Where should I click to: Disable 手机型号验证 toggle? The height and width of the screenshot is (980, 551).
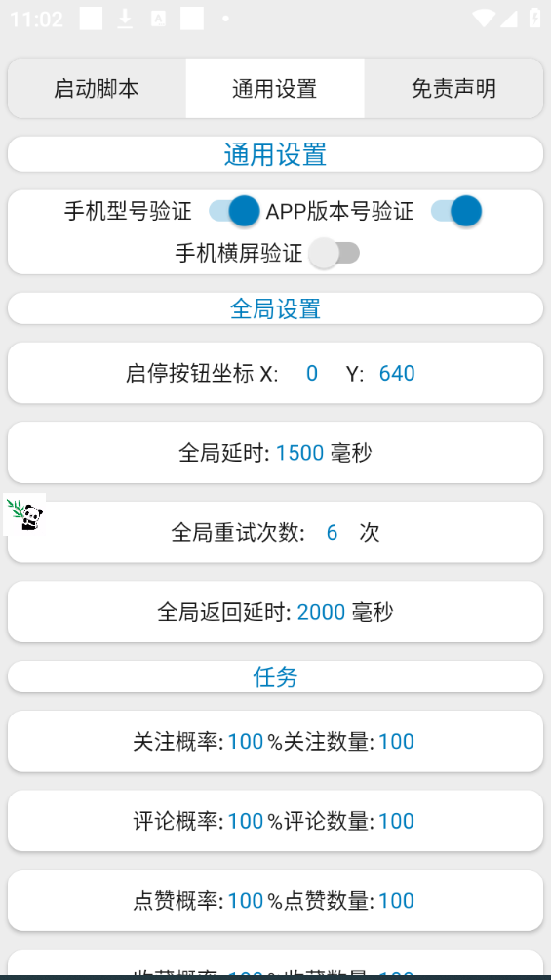(x=234, y=211)
